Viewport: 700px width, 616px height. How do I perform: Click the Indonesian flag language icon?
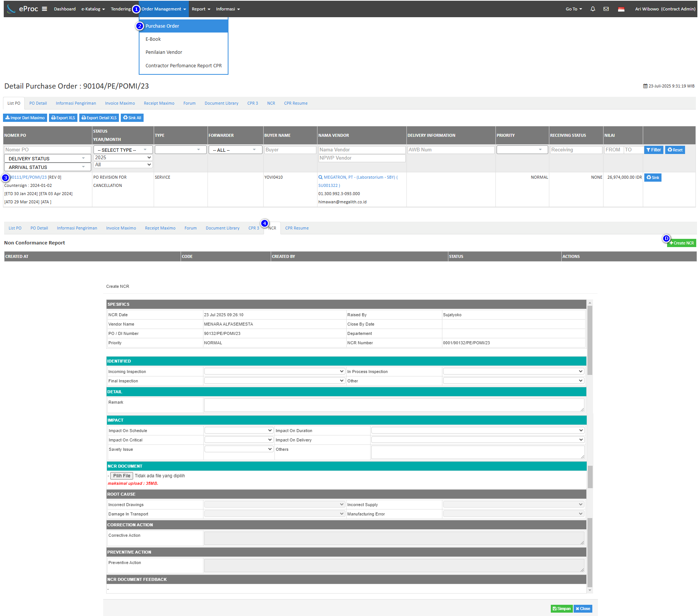(x=621, y=9)
